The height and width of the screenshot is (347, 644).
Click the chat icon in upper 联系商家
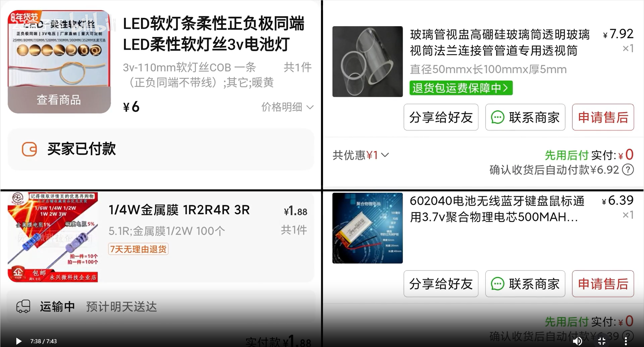(x=497, y=117)
